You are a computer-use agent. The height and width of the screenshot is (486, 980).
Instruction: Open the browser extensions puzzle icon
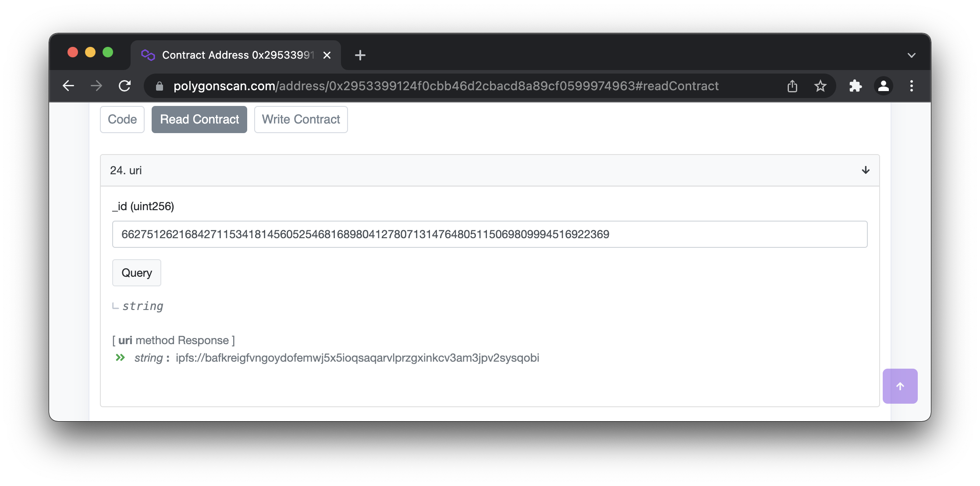coord(855,86)
